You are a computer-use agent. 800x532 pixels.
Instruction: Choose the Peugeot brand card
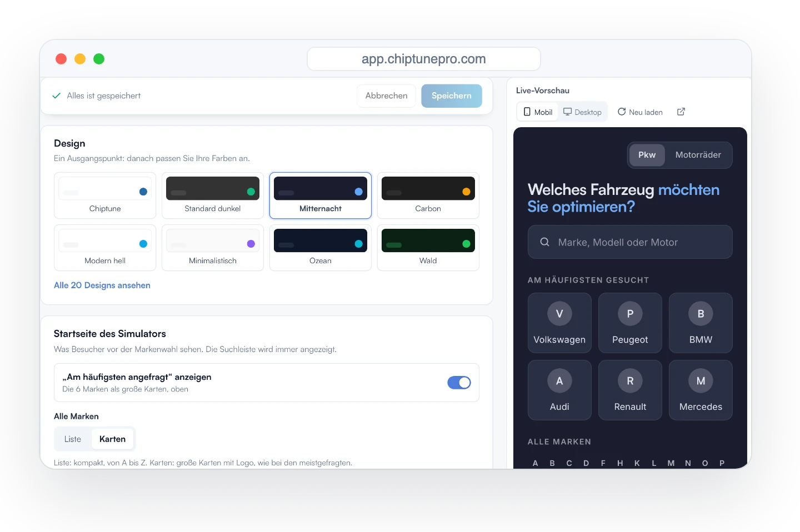(630, 323)
